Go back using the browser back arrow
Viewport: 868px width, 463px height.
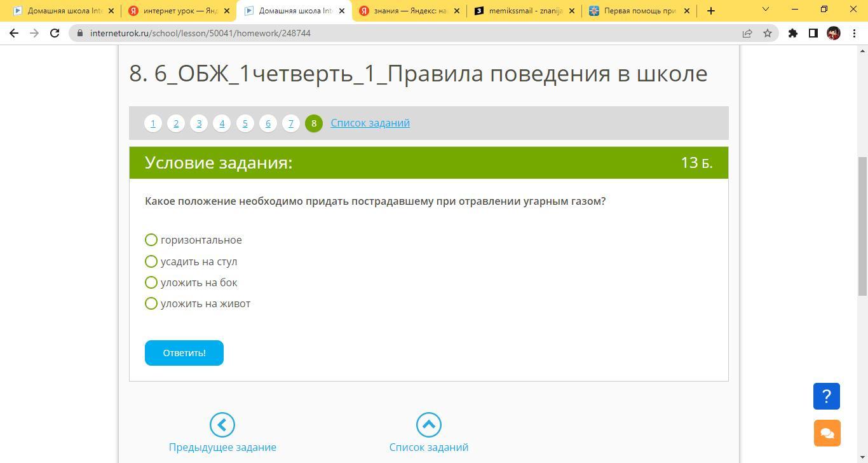tap(14, 33)
